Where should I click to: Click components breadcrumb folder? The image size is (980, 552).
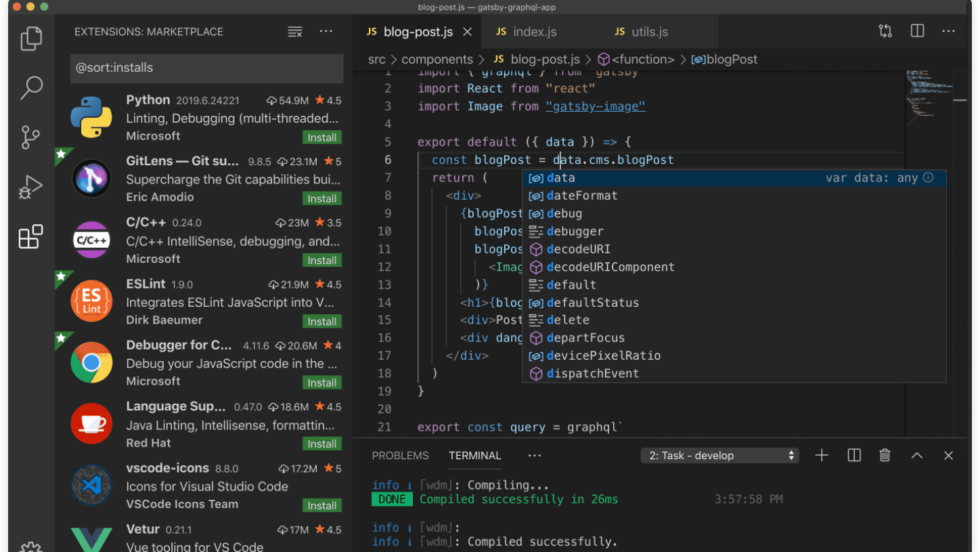(x=437, y=60)
